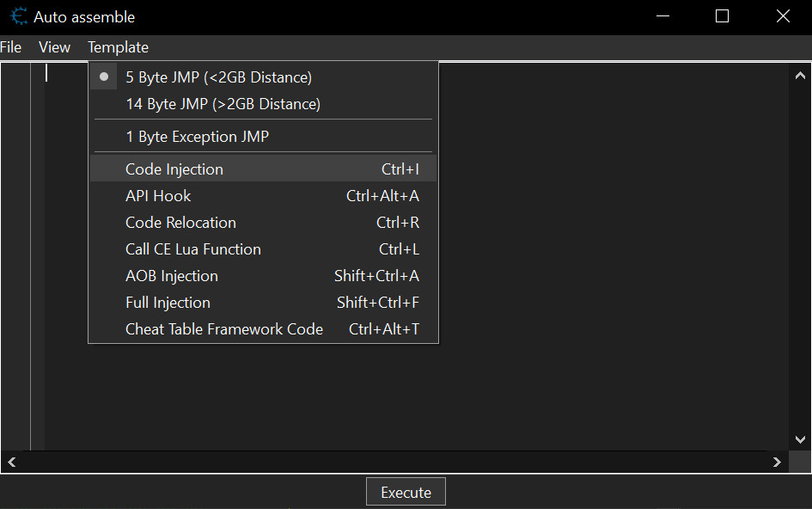The width and height of the screenshot is (812, 509).
Task: Select 1 Byte Exception JMP option
Action: pos(197,137)
